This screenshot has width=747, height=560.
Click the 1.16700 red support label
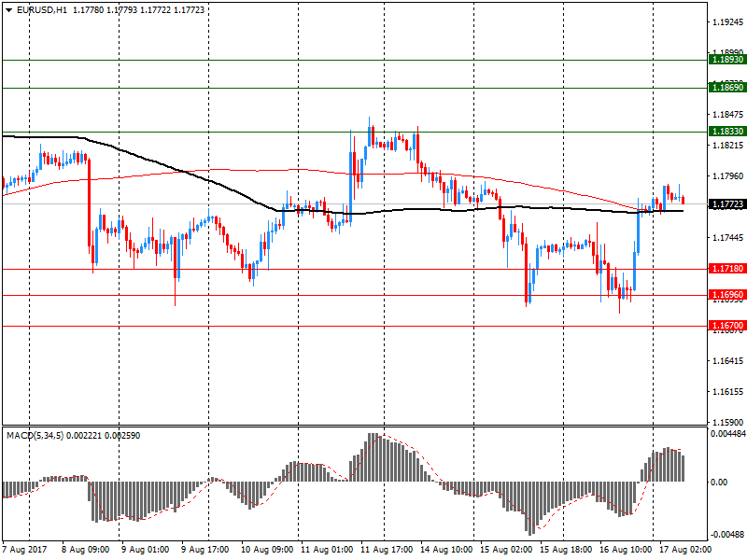(727, 326)
